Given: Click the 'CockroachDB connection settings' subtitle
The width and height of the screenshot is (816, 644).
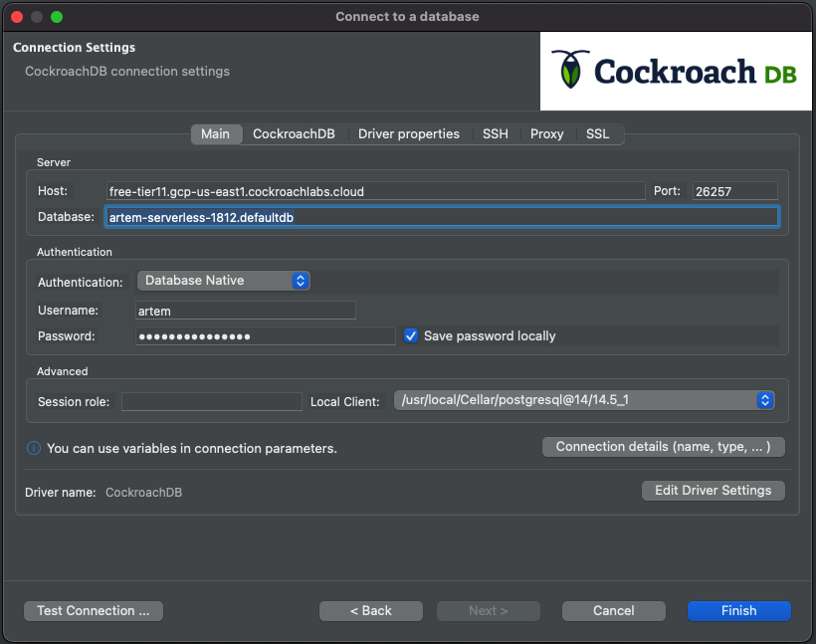Looking at the screenshot, I should coord(127,72).
